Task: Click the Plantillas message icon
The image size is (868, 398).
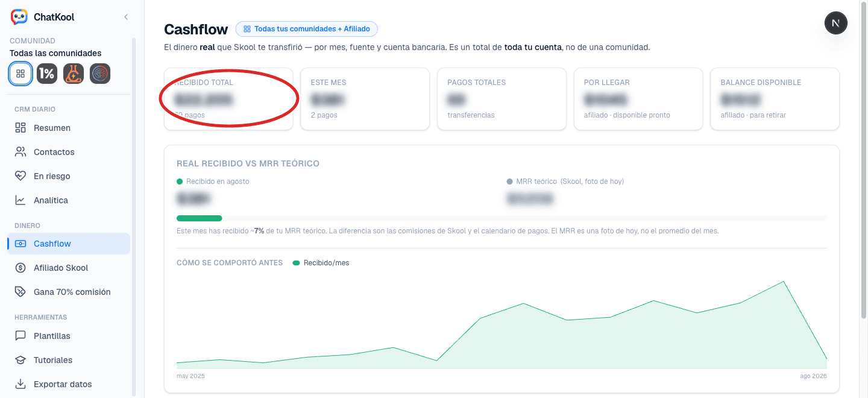Action: (x=20, y=336)
